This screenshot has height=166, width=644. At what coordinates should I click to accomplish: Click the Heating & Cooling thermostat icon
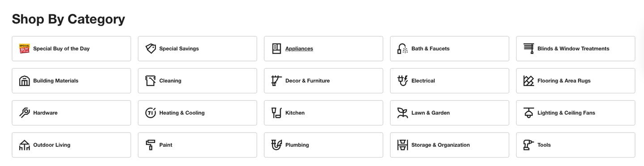151,113
